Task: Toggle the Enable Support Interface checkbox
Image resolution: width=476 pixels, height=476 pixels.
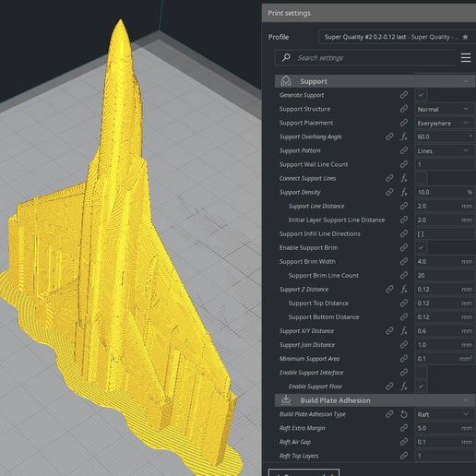Action: 421,373
